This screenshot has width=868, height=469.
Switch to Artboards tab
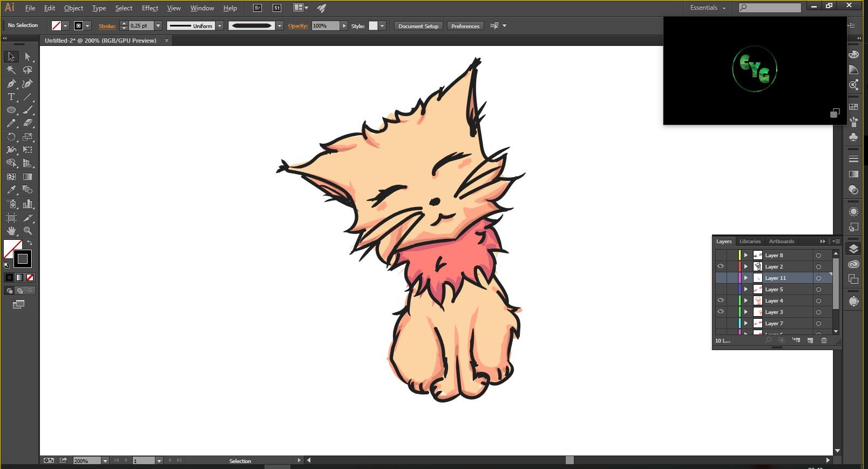tap(782, 242)
